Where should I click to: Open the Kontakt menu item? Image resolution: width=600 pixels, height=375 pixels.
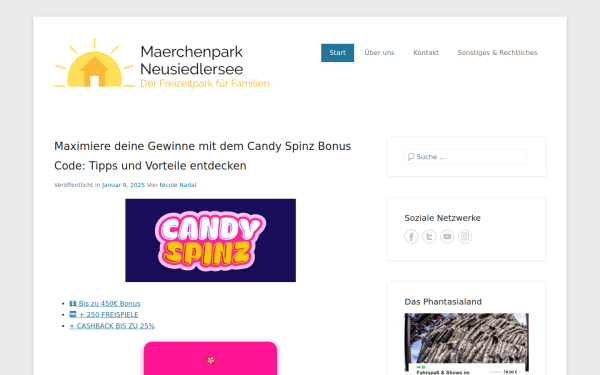point(426,53)
